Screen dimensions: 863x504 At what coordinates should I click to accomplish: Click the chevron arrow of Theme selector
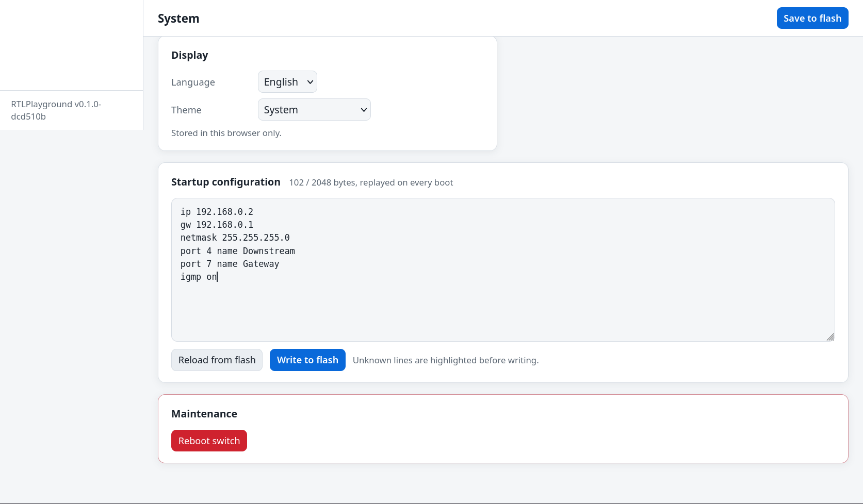pos(364,110)
